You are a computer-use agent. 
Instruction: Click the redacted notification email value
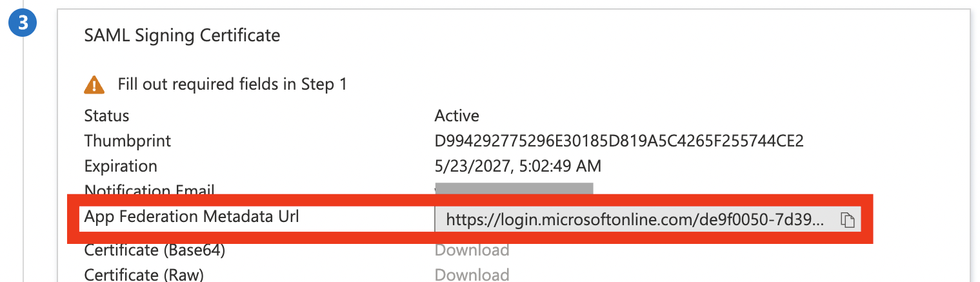point(514,188)
